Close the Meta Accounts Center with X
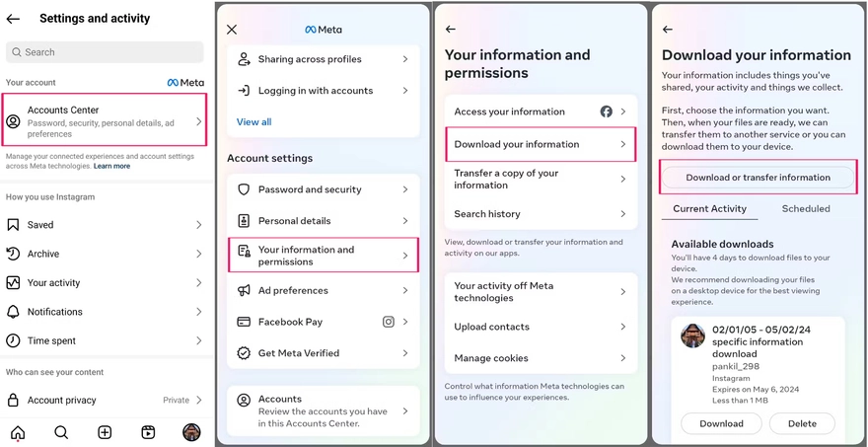The image size is (868, 447). click(232, 30)
